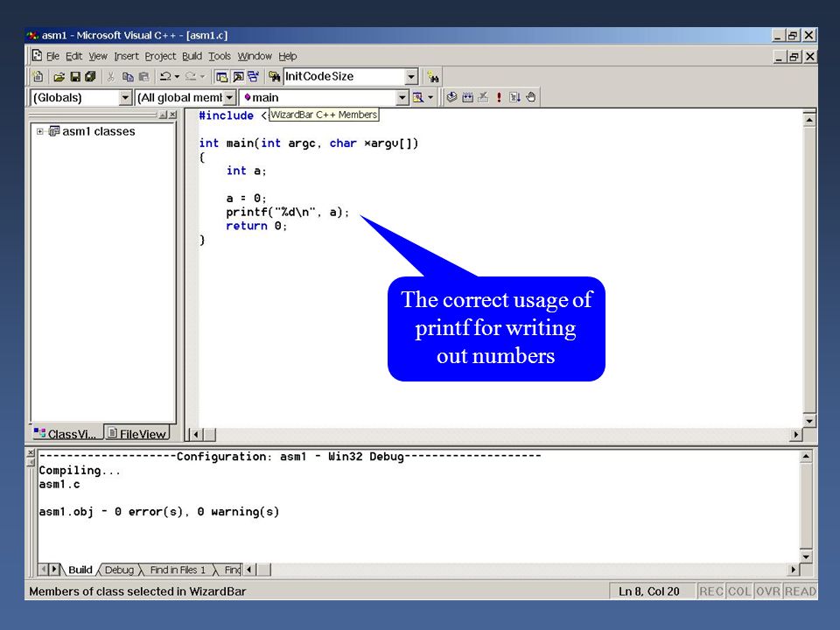Screen dimensions: 840x630
Task: Click the Stop Build icon
Action: click(x=483, y=97)
